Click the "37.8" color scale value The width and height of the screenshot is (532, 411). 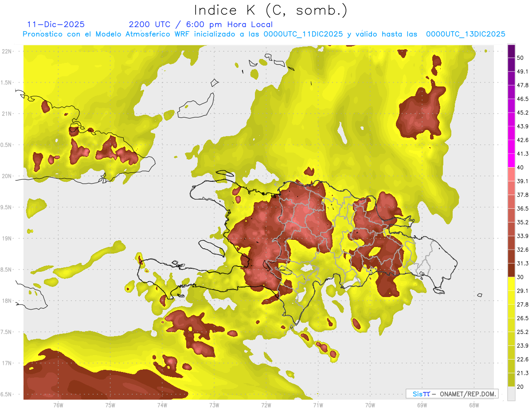tap(523, 195)
